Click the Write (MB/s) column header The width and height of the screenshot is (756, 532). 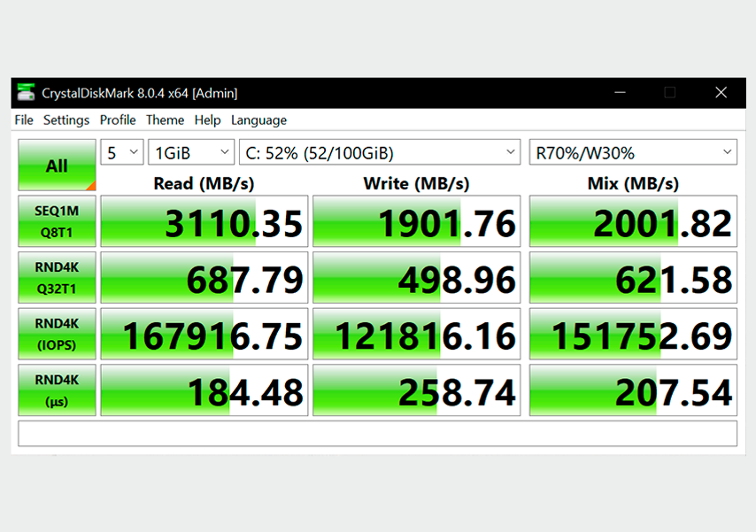coord(417,184)
